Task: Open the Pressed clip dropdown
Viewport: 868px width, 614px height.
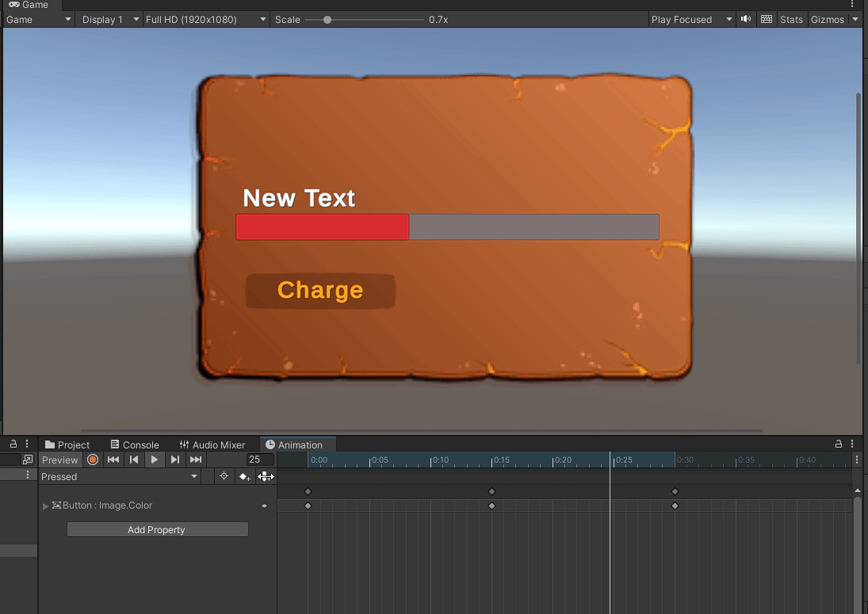Action: [x=119, y=476]
